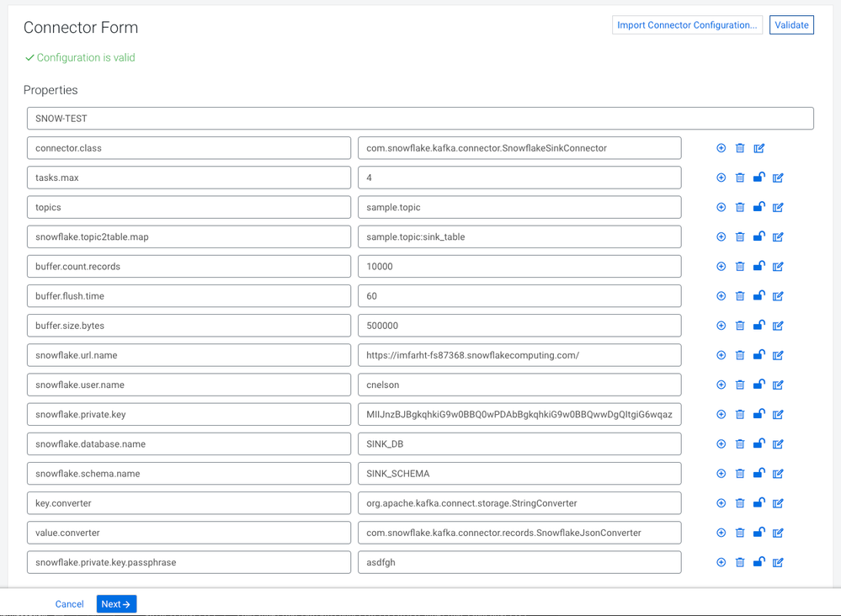The image size is (841, 616).
Task: Proceed with the Next button
Action: pos(116,604)
